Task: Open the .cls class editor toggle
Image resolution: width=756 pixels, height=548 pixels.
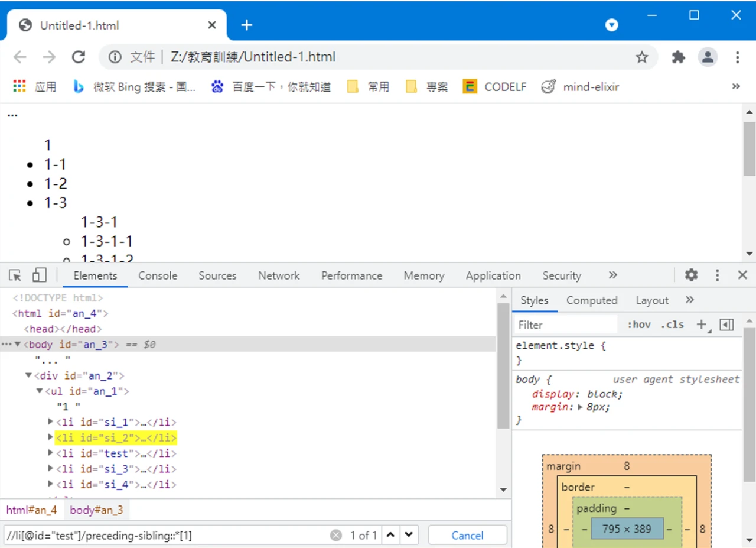Action: click(x=672, y=325)
